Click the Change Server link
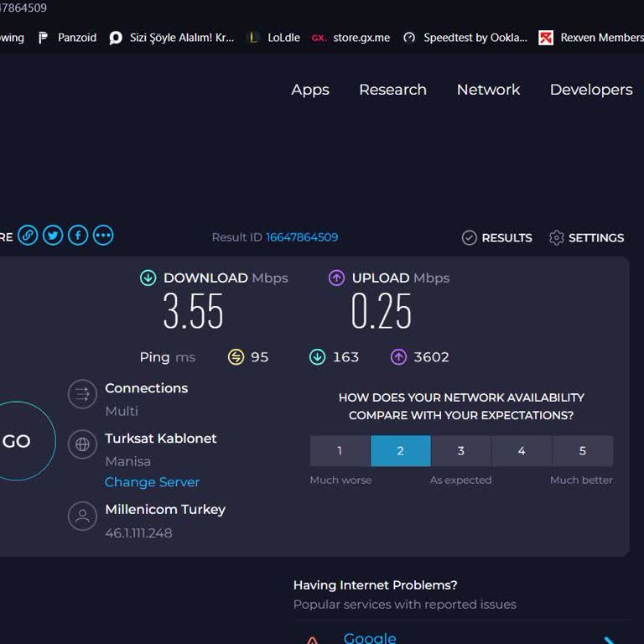 pyautogui.click(x=152, y=482)
